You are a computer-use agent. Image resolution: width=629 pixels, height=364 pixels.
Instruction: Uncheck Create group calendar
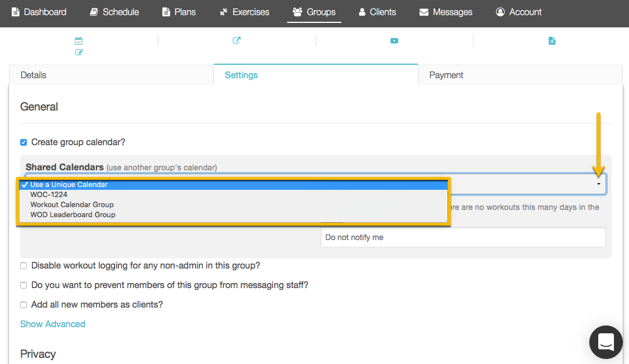[23, 142]
